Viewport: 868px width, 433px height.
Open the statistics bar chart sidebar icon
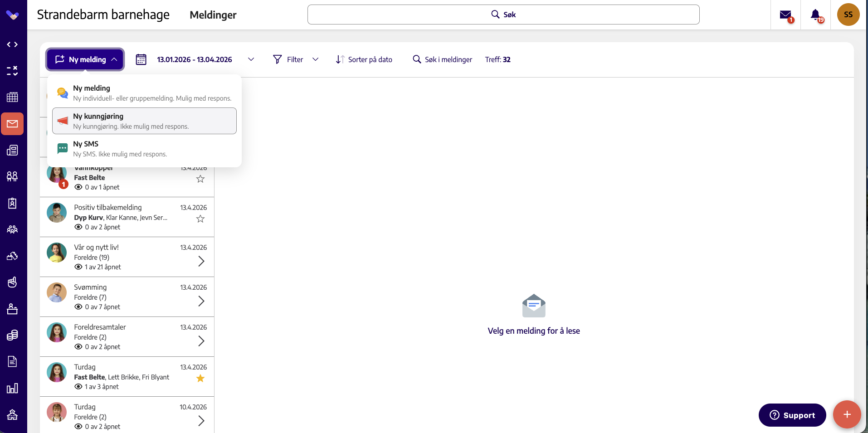coord(12,389)
